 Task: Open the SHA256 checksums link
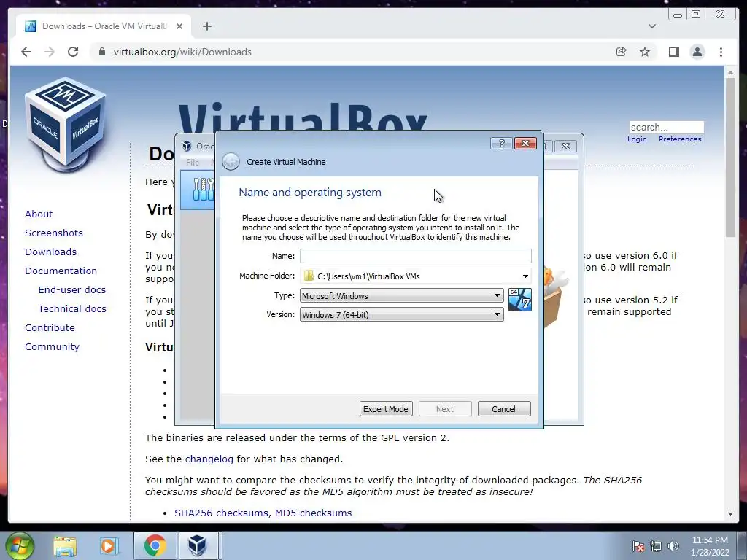pyautogui.click(x=222, y=513)
